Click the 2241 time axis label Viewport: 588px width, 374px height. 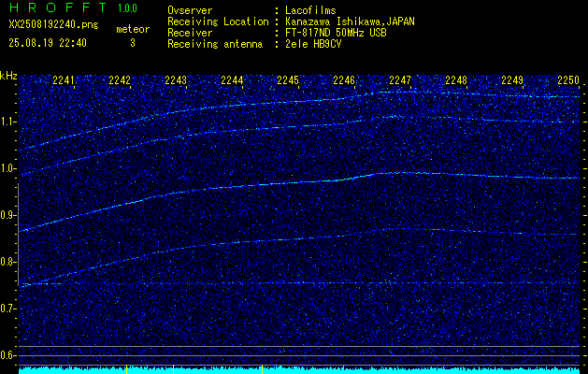point(64,79)
